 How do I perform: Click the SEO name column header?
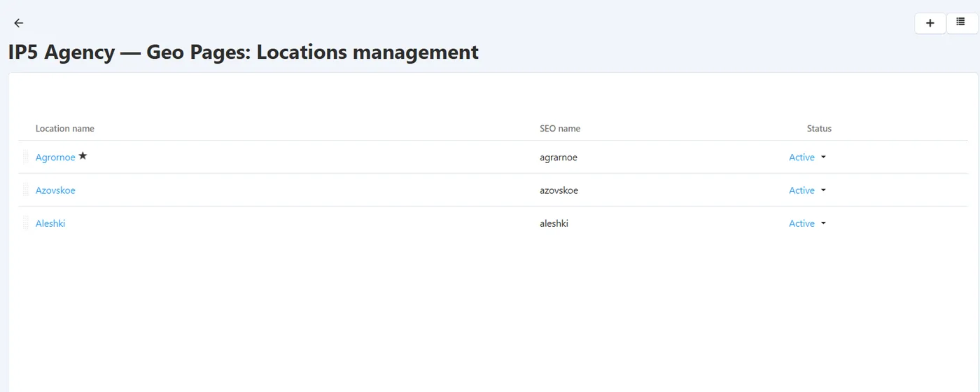[x=560, y=129]
